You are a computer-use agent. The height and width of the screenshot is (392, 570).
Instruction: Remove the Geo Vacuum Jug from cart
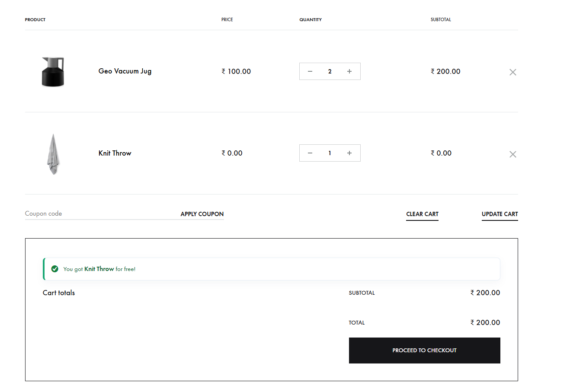point(512,72)
